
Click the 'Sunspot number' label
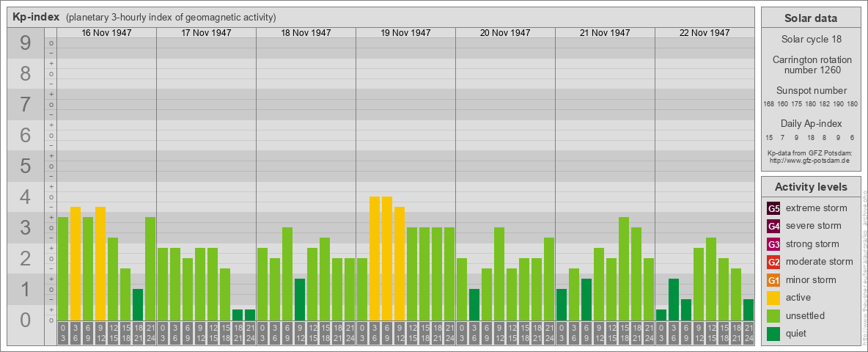tap(812, 91)
